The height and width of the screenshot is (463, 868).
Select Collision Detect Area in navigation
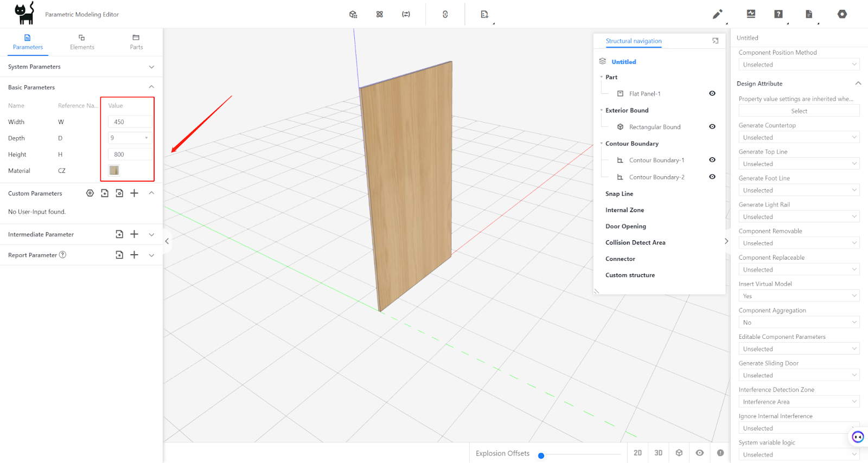(x=635, y=243)
